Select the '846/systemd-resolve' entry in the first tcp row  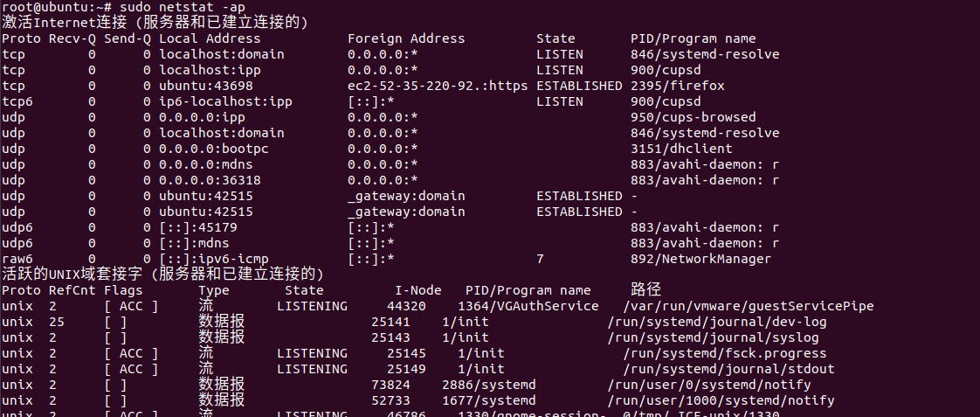pos(705,54)
